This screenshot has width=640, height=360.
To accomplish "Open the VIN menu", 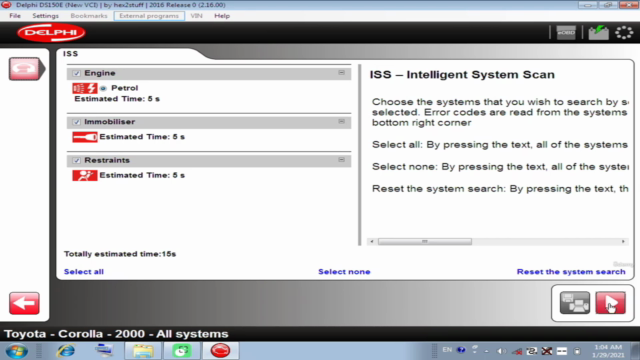I will click(196, 16).
